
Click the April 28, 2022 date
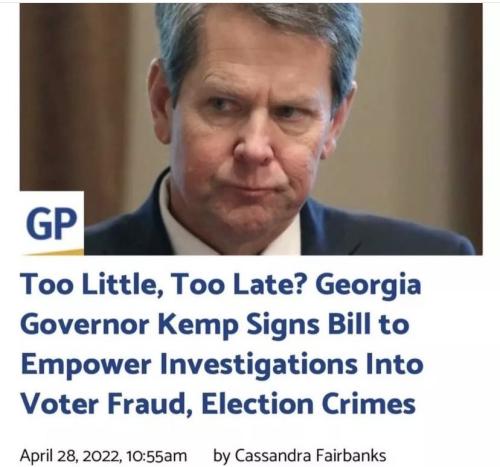[70, 456]
